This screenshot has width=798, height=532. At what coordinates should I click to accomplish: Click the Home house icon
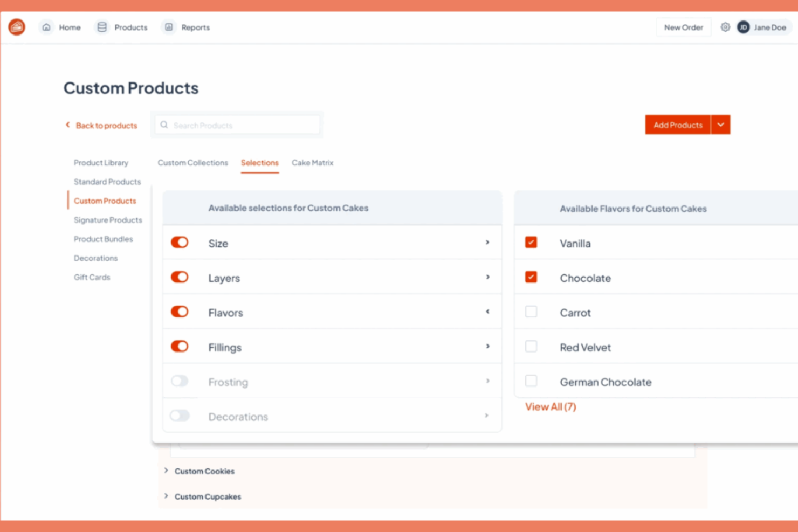point(46,27)
